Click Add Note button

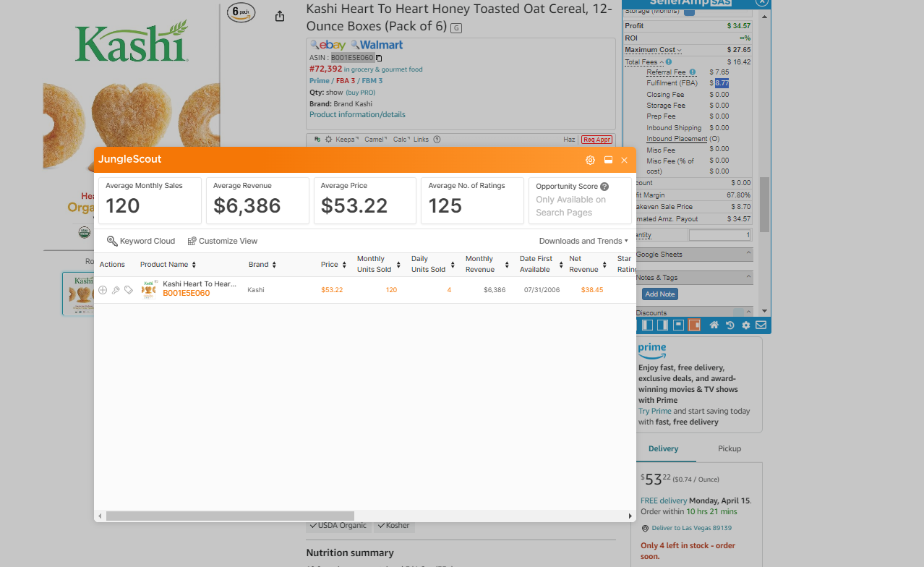click(660, 294)
